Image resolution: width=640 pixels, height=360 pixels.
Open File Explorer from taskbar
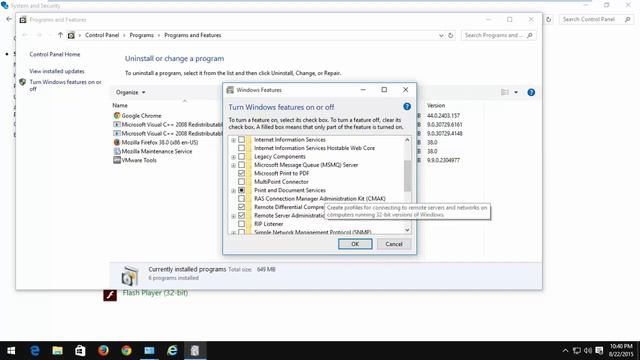(x=58, y=351)
